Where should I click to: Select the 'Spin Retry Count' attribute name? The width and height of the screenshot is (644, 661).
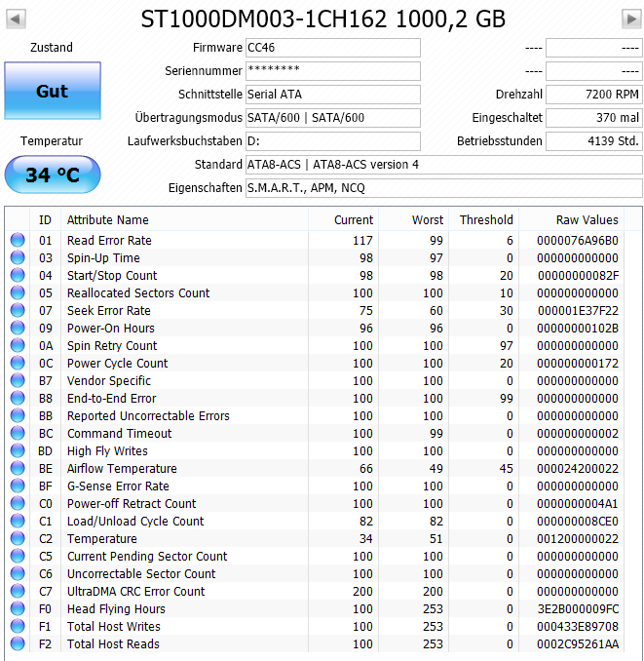coord(112,346)
